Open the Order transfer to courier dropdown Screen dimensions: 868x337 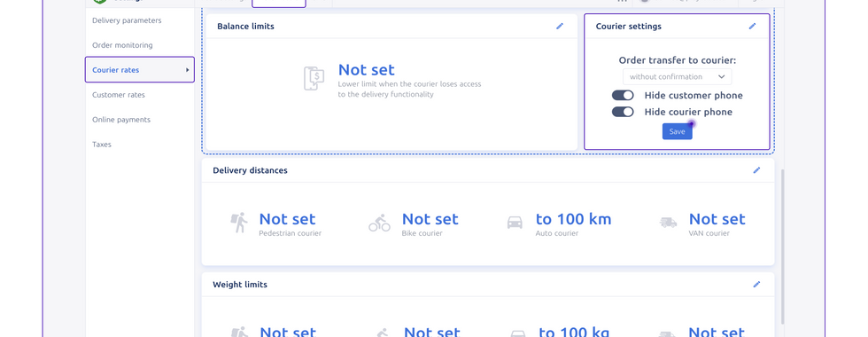coord(677,76)
